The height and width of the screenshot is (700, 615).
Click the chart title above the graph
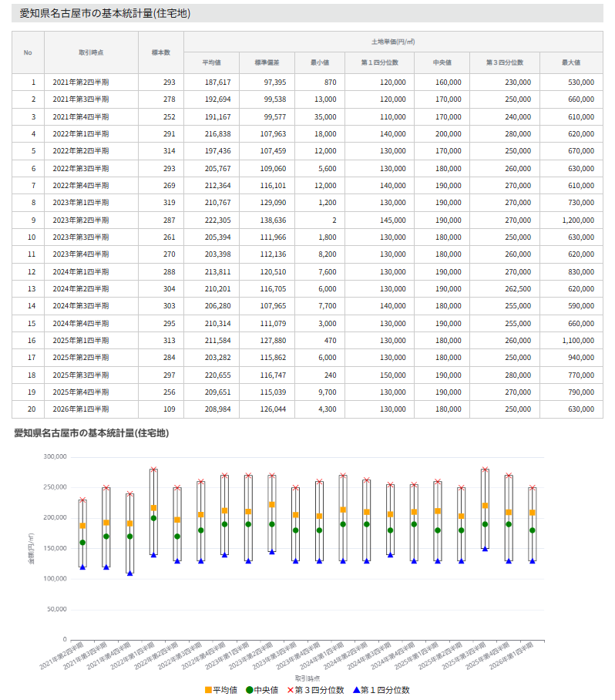pos(92,433)
